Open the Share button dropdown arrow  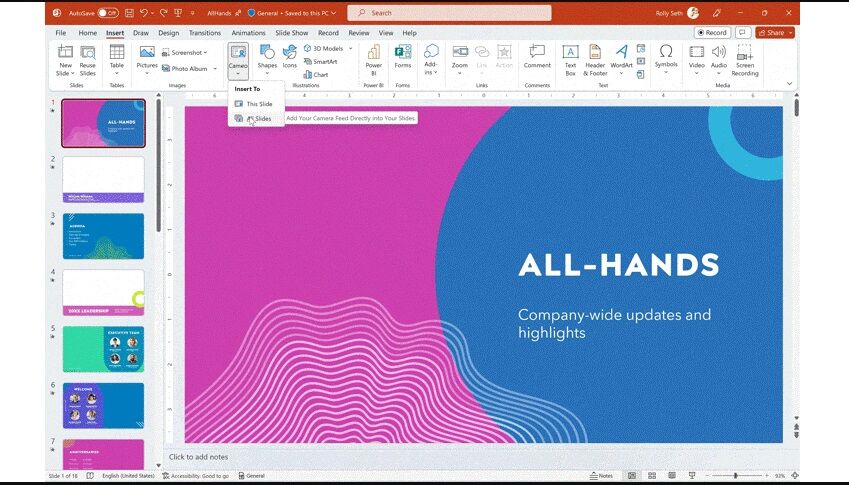point(791,32)
